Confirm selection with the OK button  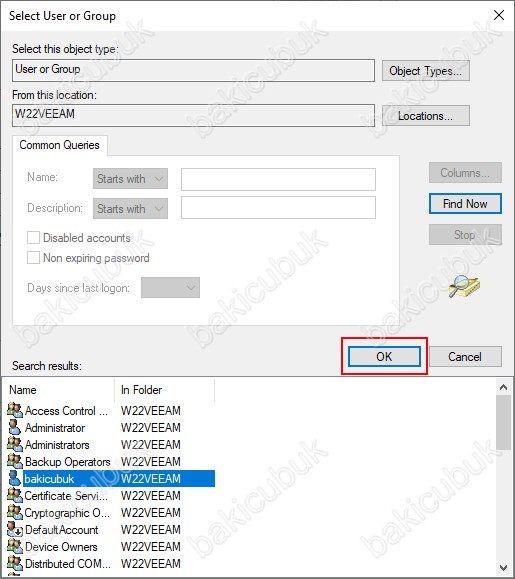(x=384, y=356)
